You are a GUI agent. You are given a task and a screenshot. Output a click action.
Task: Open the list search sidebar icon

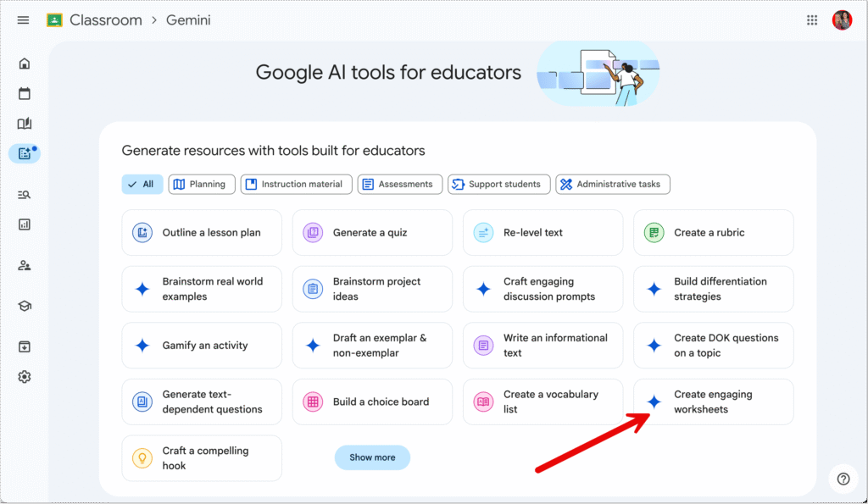tap(25, 195)
